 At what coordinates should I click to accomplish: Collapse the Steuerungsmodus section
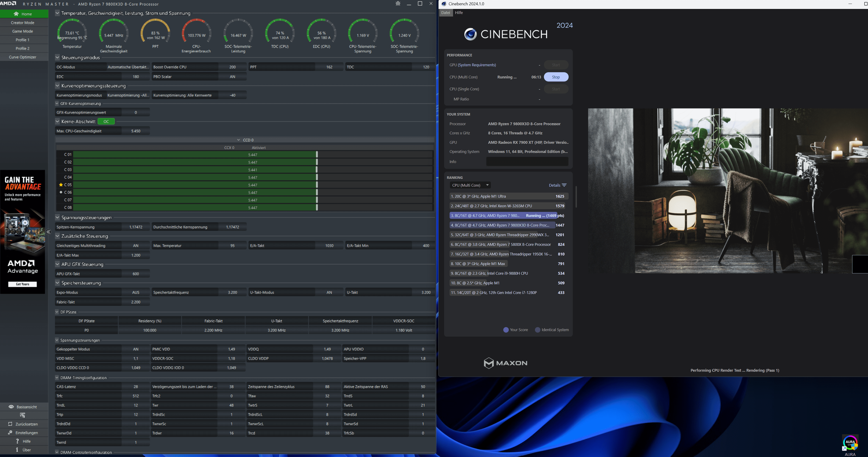57,57
